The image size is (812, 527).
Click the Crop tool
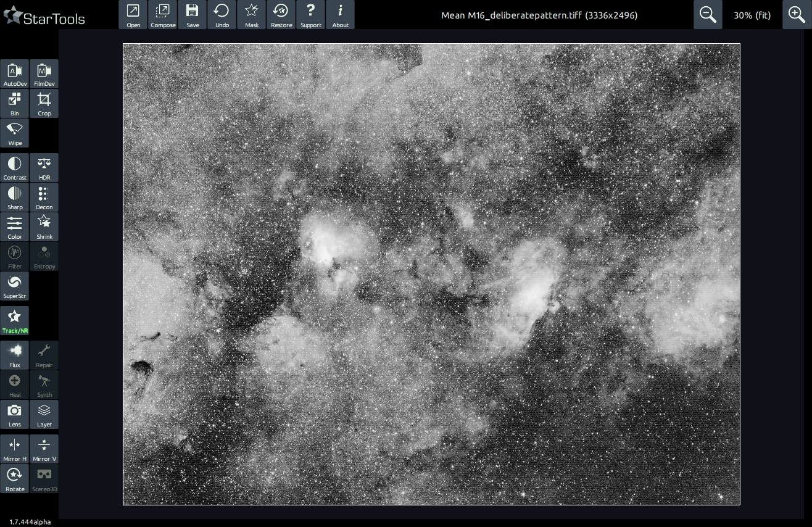pos(44,104)
